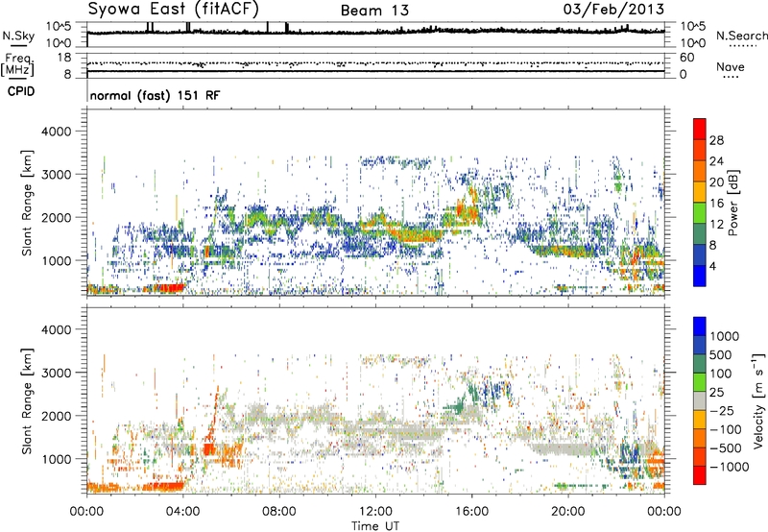Pick the top red segment of the power colorbar

tap(700, 128)
